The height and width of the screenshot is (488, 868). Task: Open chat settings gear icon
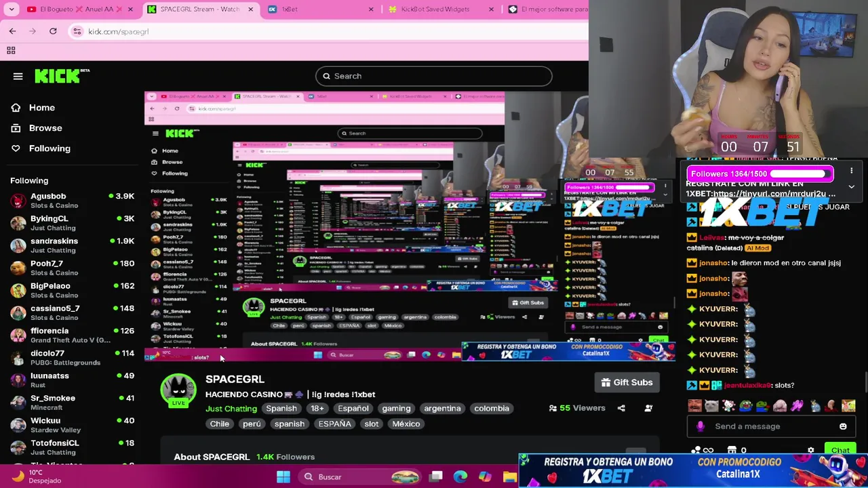pos(810,450)
